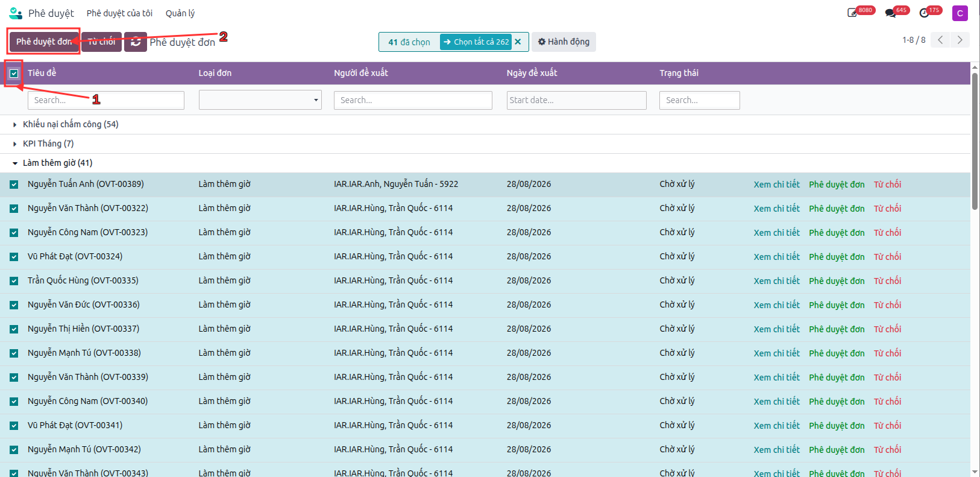This screenshot has width=980, height=477.
Task: Go to next page arrow
Action: pyautogui.click(x=960, y=40)
